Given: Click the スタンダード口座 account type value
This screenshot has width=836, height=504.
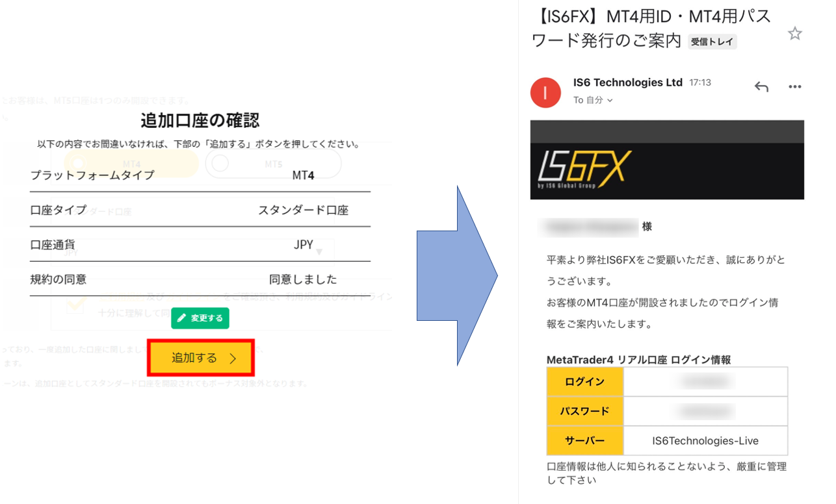Looking at the screenshot, I should 303,210.
